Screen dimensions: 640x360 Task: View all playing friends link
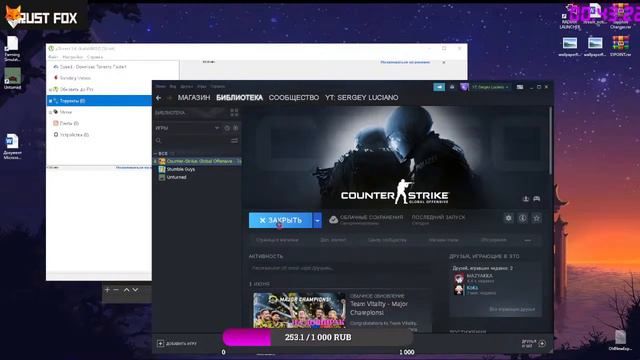[x=512, y=309]
